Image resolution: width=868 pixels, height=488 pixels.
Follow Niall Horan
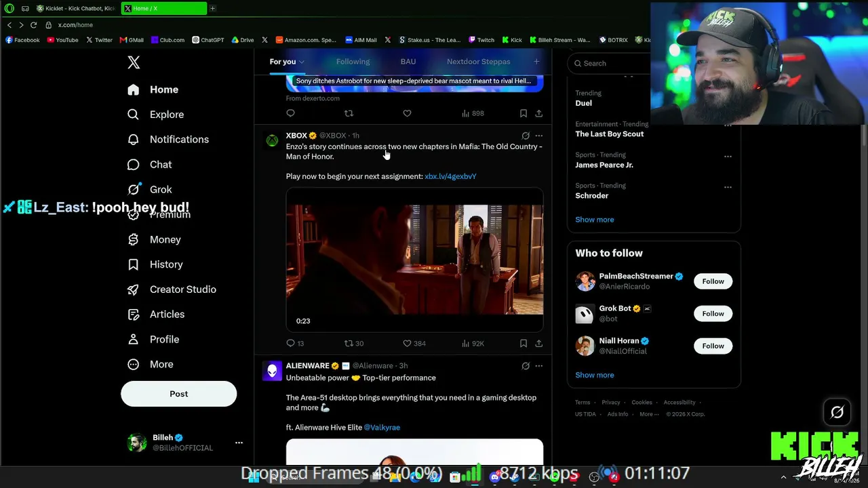point(713,346)
